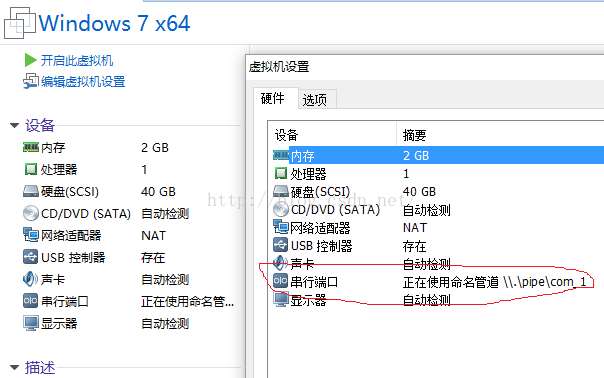Select CD/DVD (SATA) row text in settings dialog
Image resolution: width=604 pixels, height=378 pixels.
pos(336,210)
